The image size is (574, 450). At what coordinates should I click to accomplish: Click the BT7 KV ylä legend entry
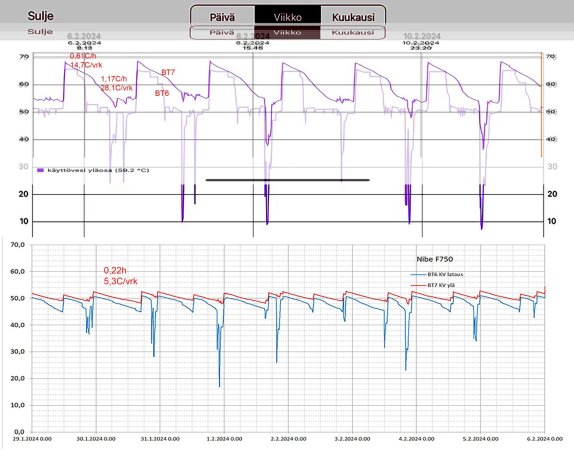tap(433, 285)
